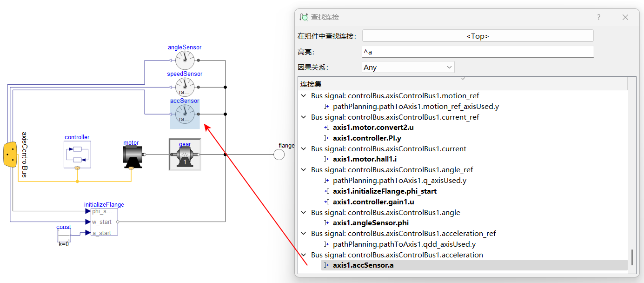Collapse the acceleration_ref bus signal node
Image resolution: width=644 pixels, height=283 pixels.
[304, 234]
